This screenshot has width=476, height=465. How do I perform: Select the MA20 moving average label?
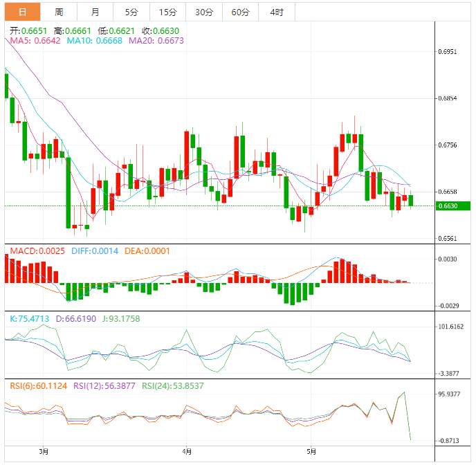[156, 41]
